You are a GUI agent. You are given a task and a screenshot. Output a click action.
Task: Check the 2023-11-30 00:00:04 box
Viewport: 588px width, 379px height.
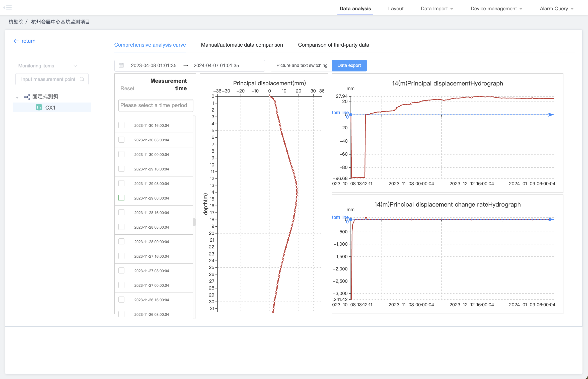tap(121, 154)
